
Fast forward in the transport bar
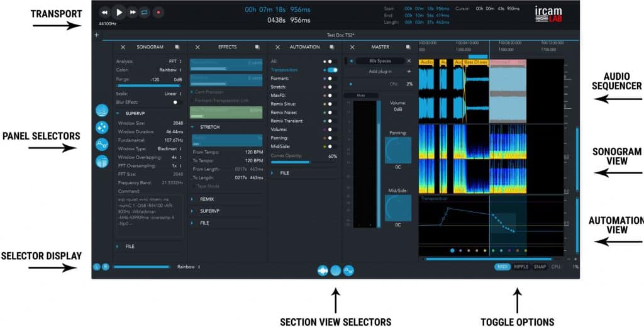pyautogui.click(x=133, y=13)
